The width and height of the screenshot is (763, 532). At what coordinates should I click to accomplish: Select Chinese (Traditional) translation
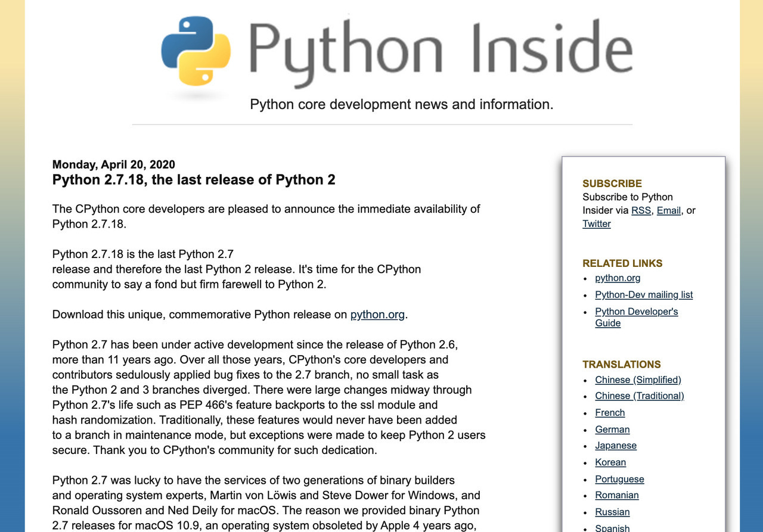pos(639,396)
